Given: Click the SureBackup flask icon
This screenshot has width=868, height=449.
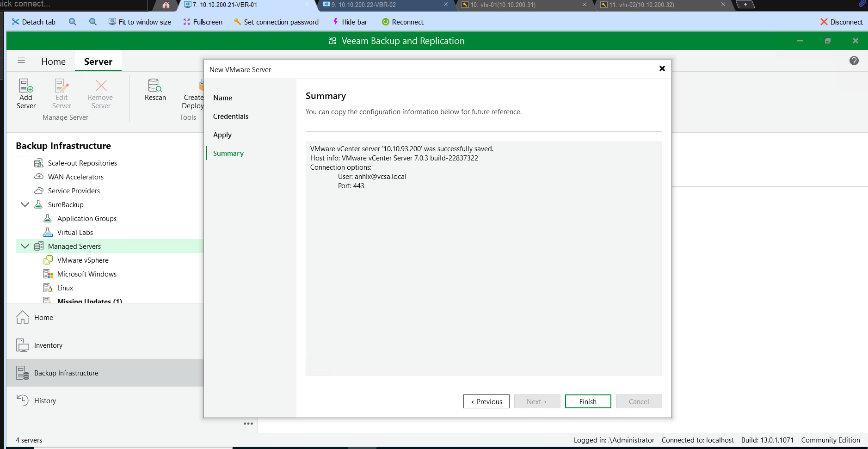Looking at the screenshot, I should point(39,204).
